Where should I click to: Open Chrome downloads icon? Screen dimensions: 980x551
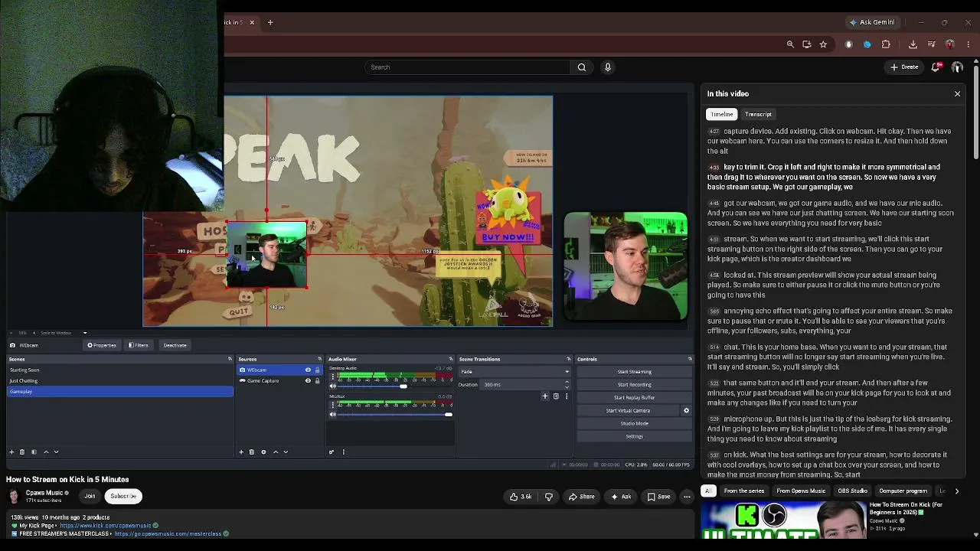tap(913, 44)
